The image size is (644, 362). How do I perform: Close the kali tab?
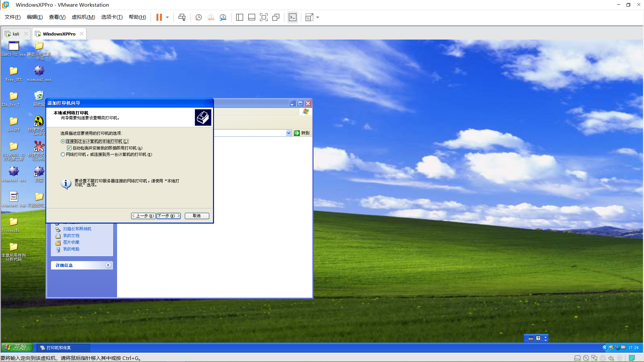(26, 34)
